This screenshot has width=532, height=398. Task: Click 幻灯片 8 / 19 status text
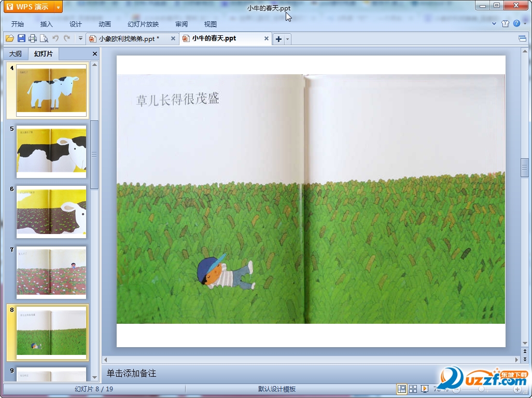pyautogui.click(x=94, y=389)
